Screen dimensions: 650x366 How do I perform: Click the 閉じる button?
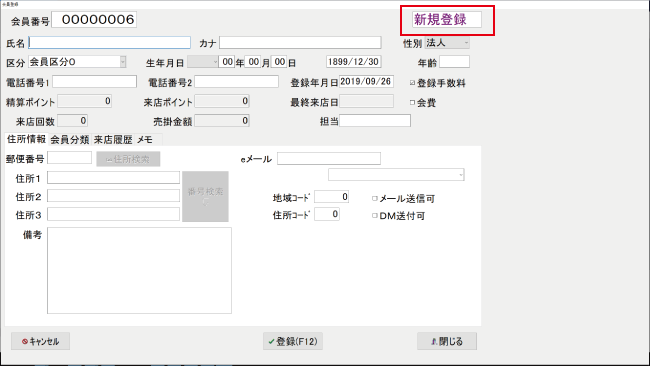pos(447,341)
